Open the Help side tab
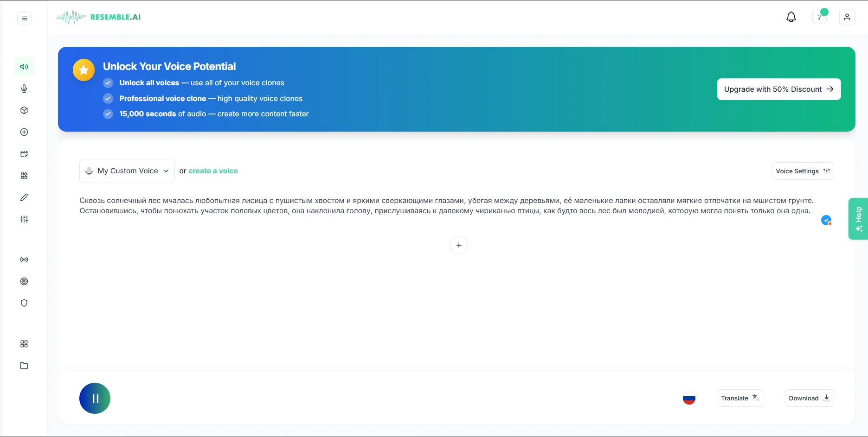The height and width of the screenshot is (437, 868). [858, 219]
